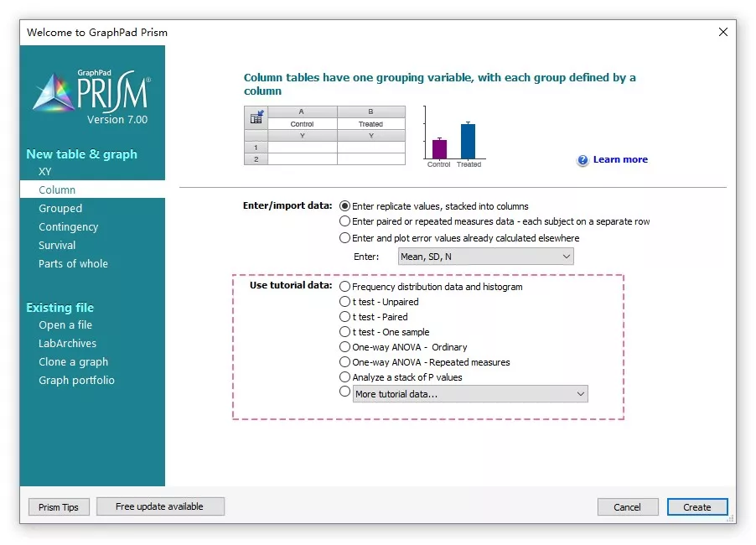
Task: Select Survival table type in sidebar
Action: [57, 245]
